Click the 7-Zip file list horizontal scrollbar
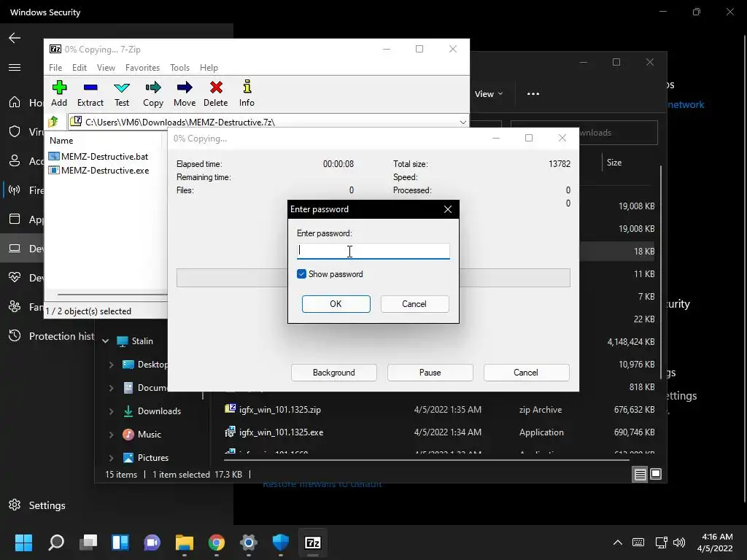Image resolution: width=747 pixels, height=560 pixels. pyautogui.click(x=112, y=295)
